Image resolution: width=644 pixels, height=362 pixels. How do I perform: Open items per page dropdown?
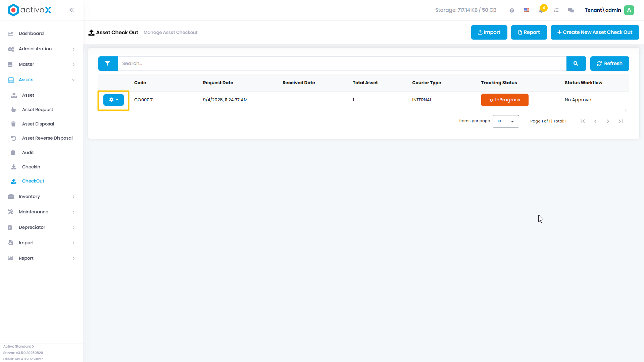click(x=506, y=121)
